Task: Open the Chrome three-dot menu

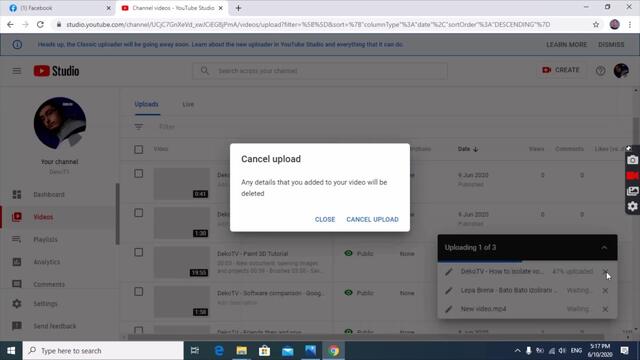Action: [630, 25]
